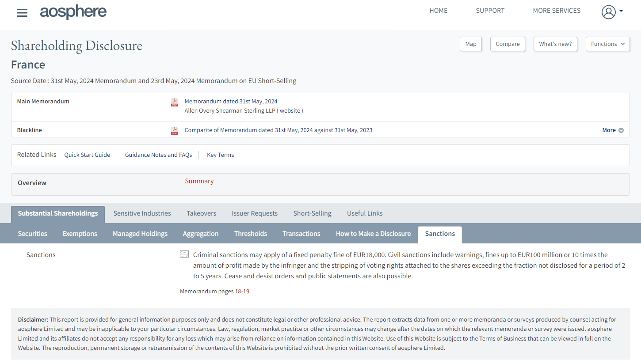This screenshot has height=364, width=641.
Task: Click the aosphere logo
Action: tap(73, 11)
